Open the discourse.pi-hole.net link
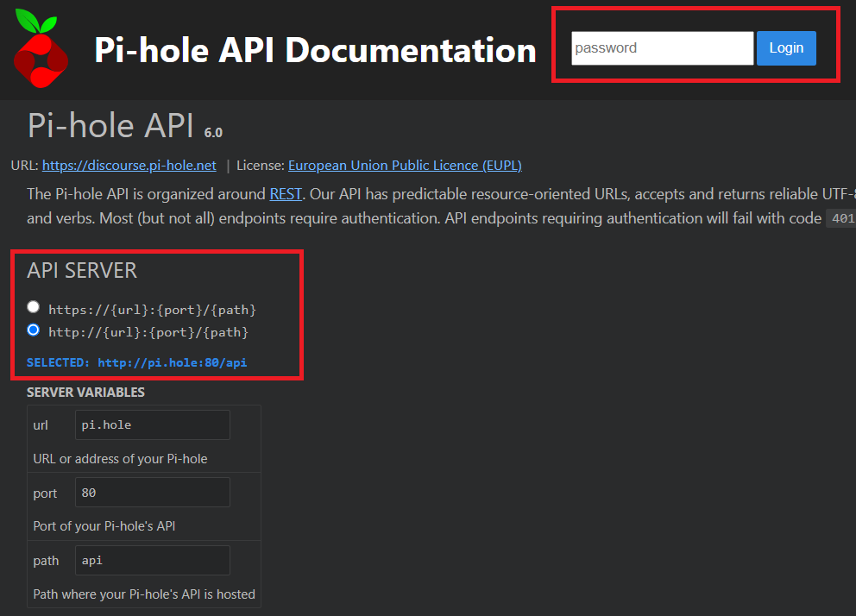 click(129, 166)
